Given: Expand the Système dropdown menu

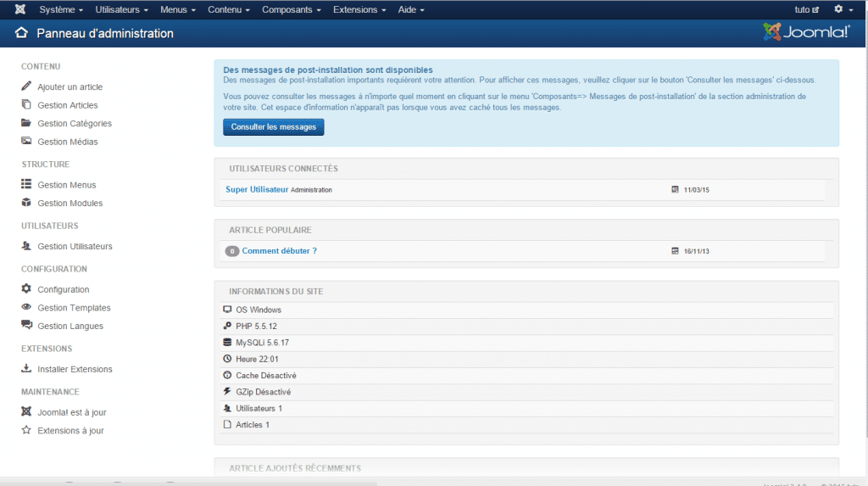Looking at the screenshot, I should tap(61, 10).
